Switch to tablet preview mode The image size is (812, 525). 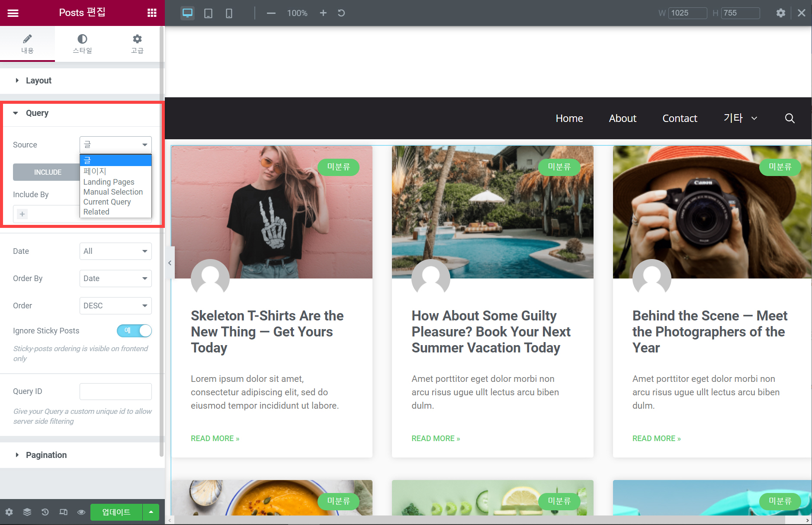pos(208,13)
